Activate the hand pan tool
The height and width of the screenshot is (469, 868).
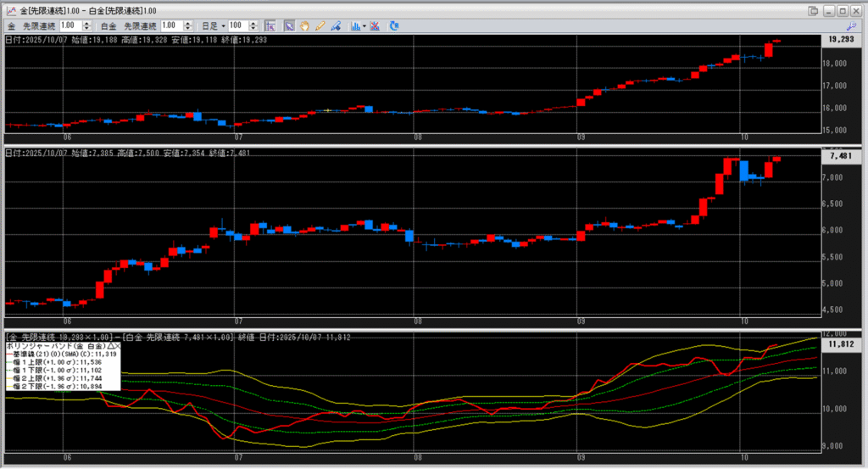305,26
